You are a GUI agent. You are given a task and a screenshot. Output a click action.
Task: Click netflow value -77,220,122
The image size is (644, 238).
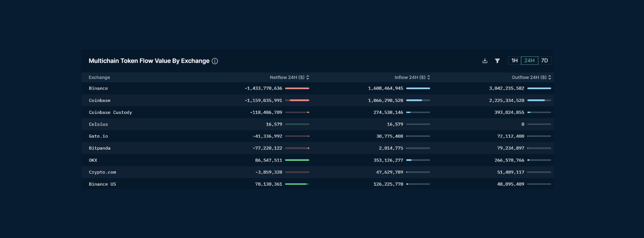[267, 148]
